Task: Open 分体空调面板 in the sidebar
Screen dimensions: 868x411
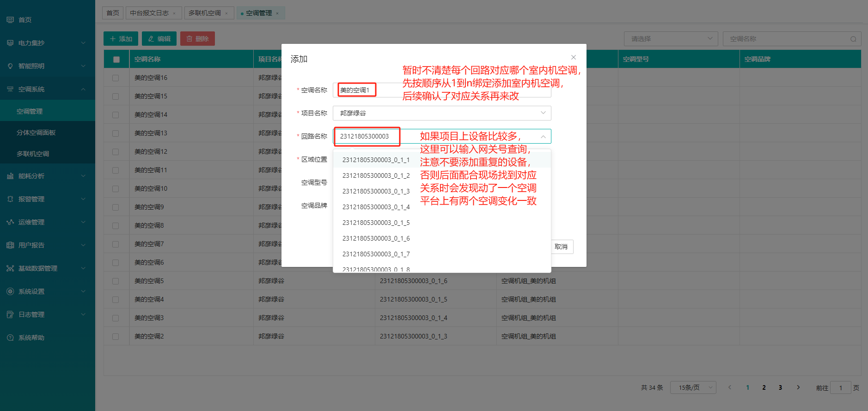Action: (36, 133)
